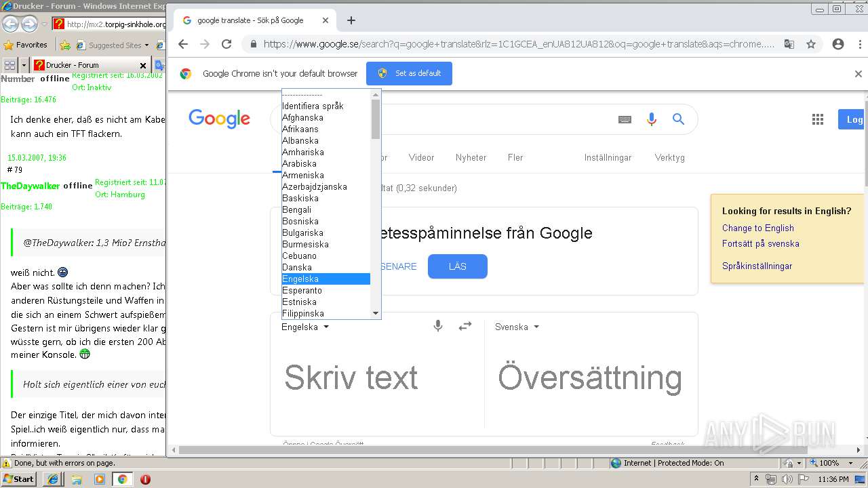Image resolution: width=868 pixels, height=488 pixels.
Task: Click Change to English link
Action: pos(757,228)
